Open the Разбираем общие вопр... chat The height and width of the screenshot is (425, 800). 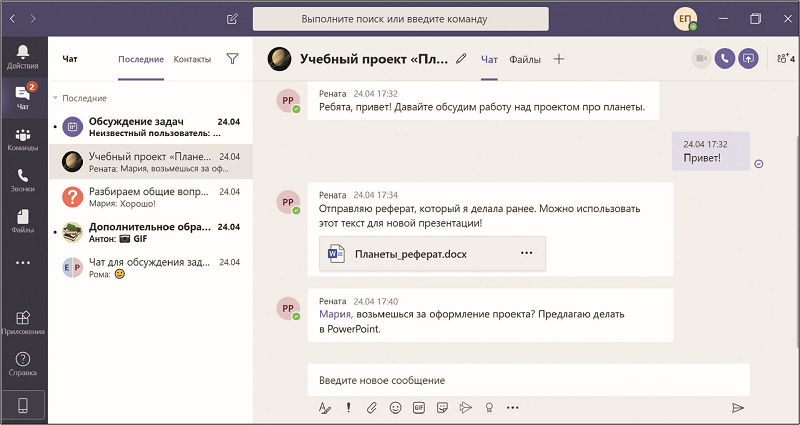click(x=151, y=197)
